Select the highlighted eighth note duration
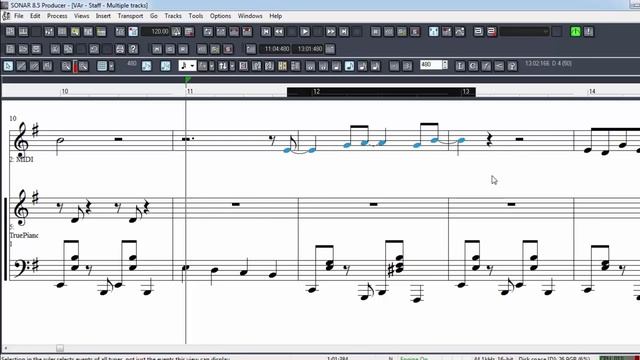The height and width of the screenshot is (360, 640). click(x=349, y=66)
